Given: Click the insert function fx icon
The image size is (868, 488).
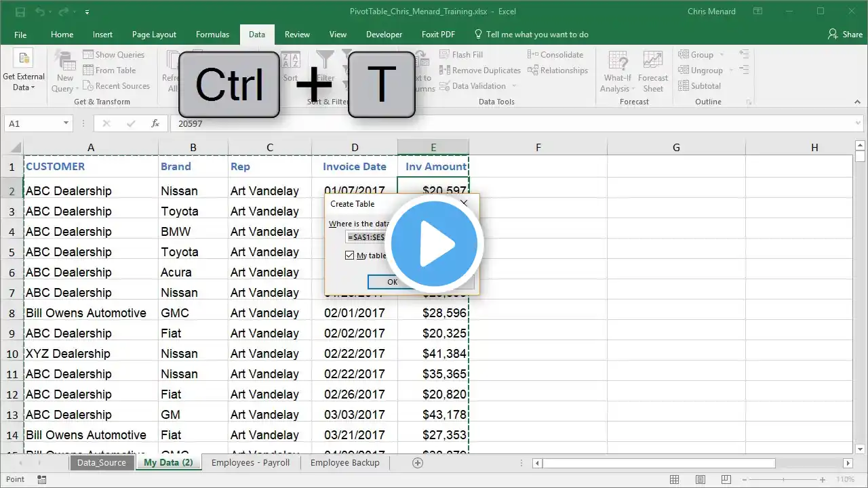Looking at the screenshot, I should click(x=155, y=123).
